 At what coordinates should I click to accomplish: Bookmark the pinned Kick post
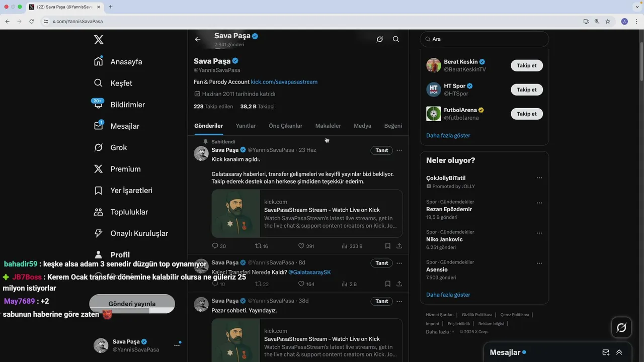388,246
